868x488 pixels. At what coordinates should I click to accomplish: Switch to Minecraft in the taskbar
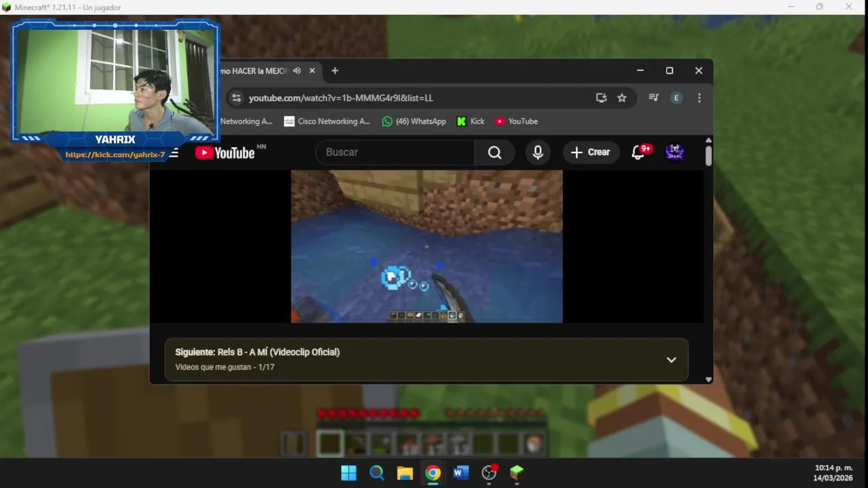[x=517, y=473]
